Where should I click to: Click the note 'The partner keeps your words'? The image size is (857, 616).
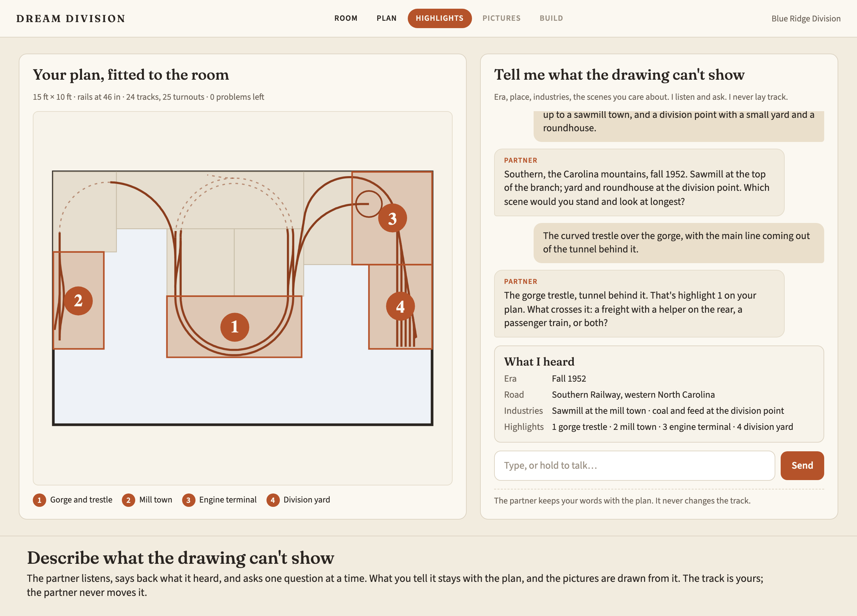point(622,501)
